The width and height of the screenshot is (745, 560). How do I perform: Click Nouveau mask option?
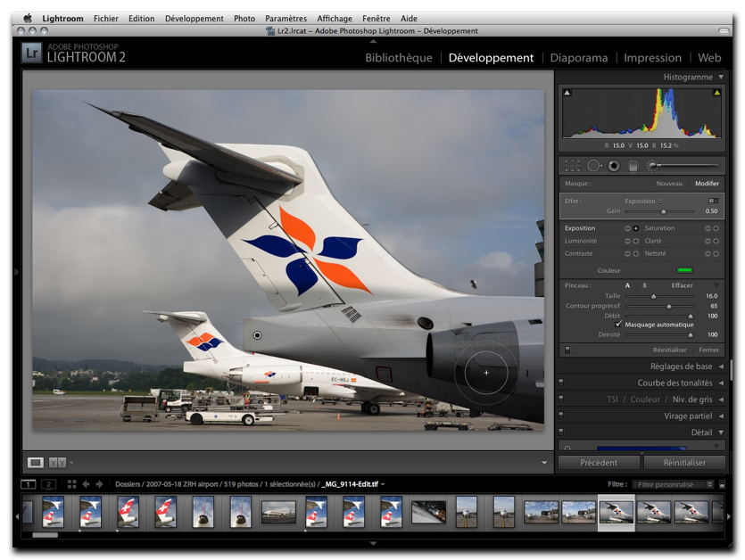669,184
